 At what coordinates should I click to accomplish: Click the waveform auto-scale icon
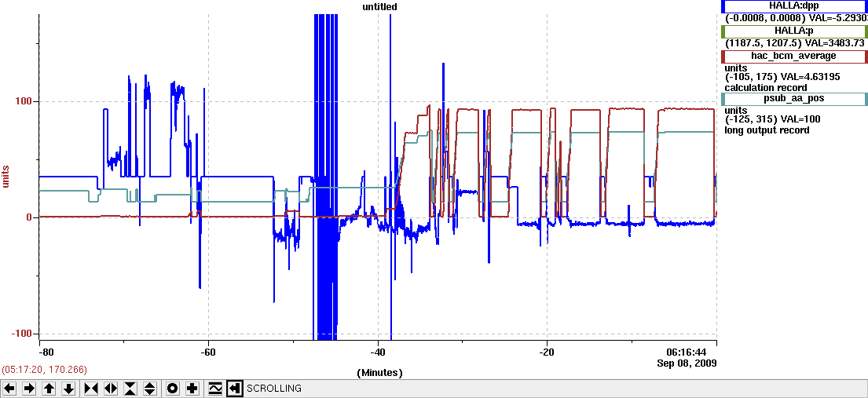(x=215, y=389)
